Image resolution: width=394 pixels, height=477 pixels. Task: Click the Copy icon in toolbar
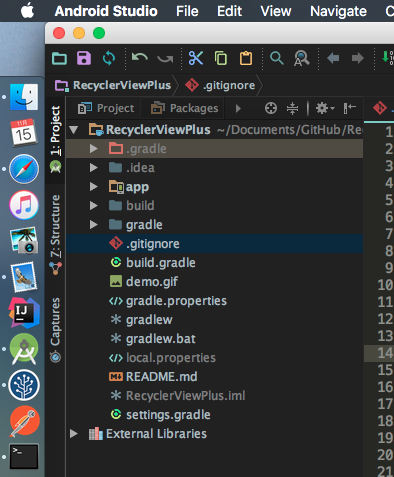tap(221, 58)
